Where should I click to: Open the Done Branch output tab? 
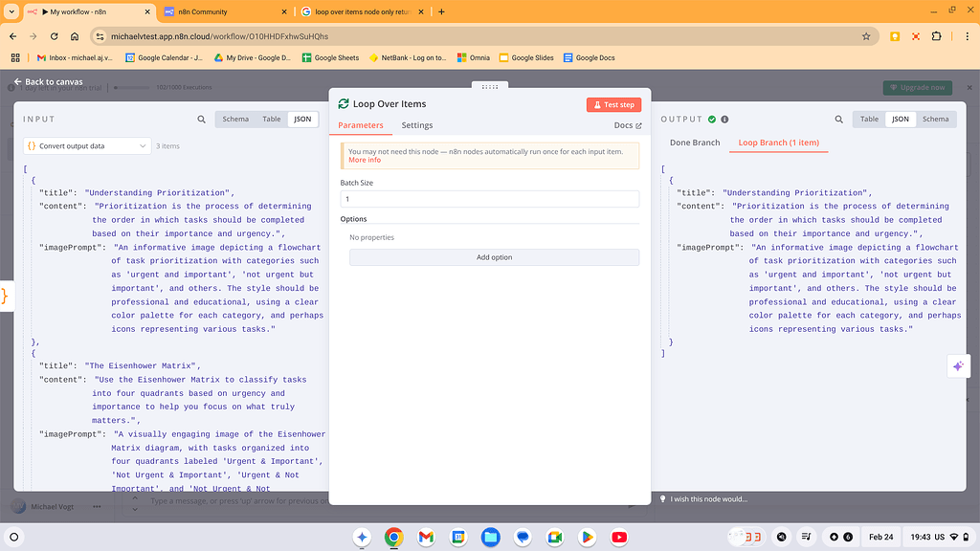(x=695, y=143)
